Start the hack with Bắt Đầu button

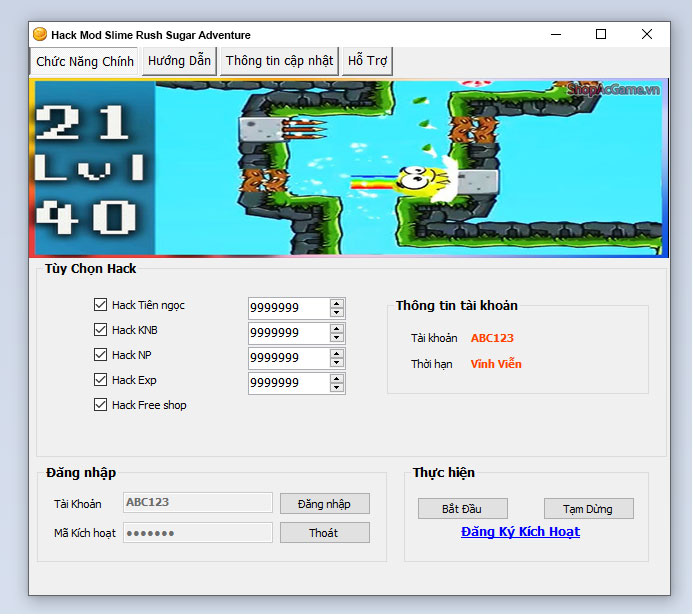coord(463,509)
